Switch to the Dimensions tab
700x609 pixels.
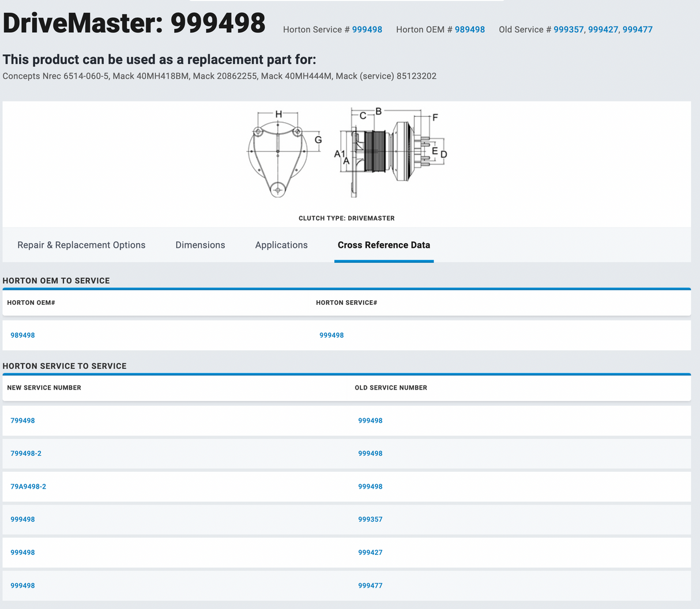[200, 245]
